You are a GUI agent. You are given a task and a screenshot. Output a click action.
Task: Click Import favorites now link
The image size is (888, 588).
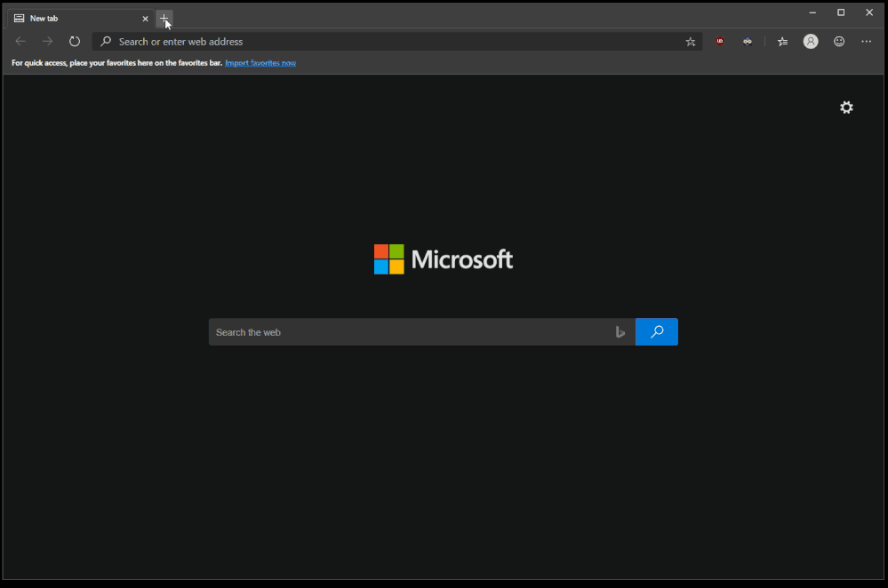coord(260,63)
